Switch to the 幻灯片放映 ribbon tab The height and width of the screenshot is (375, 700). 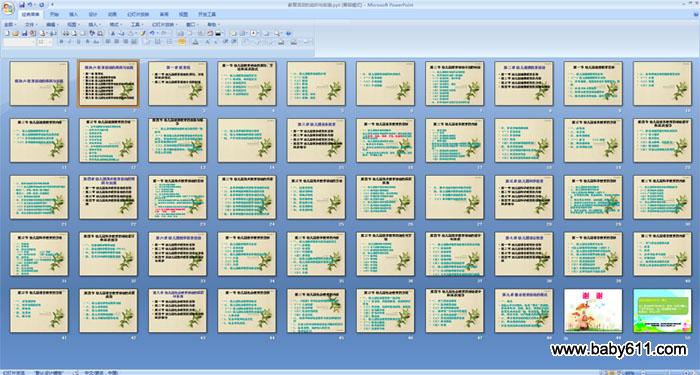click(x=138, y=14)
